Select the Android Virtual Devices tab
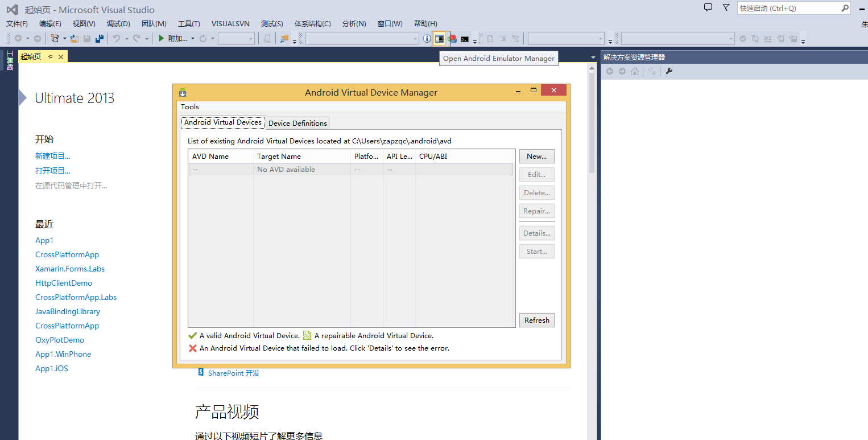The image size is (868, 440). pos(223,122)
